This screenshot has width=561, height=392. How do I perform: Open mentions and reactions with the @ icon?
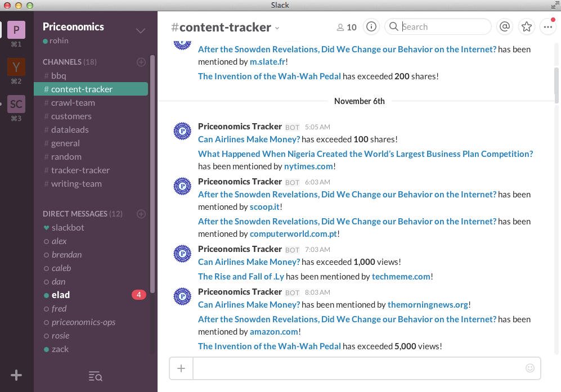(505, 26)
